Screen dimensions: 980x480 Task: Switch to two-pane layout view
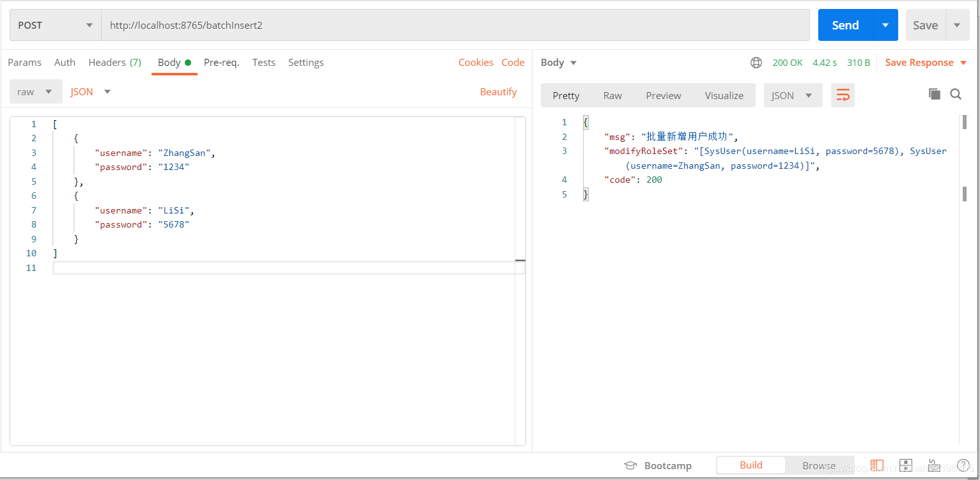877,465
